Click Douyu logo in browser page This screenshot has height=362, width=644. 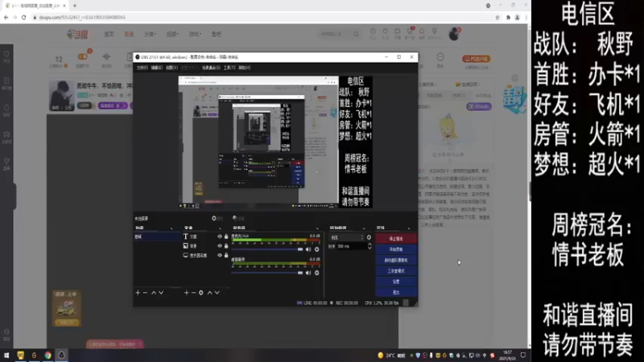77,35
